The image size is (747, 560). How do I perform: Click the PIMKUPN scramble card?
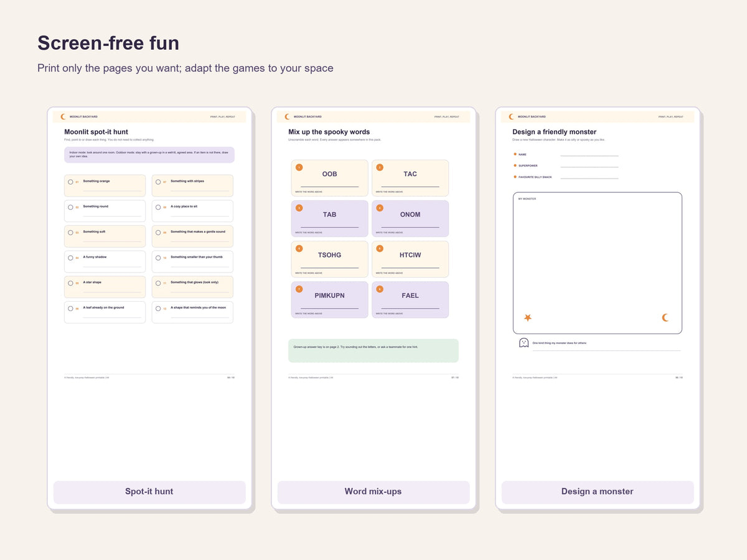point(330,300)
